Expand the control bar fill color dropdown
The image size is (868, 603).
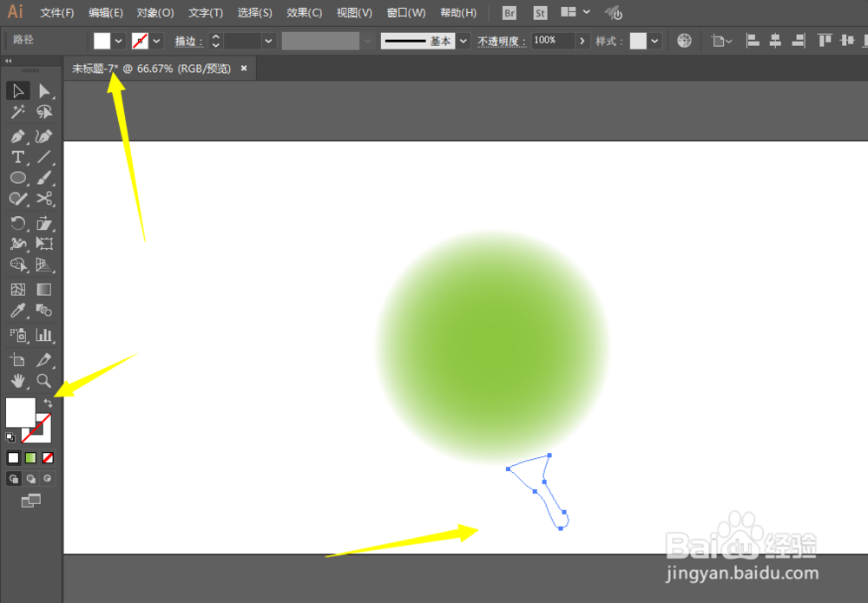[x=118, y=41]
